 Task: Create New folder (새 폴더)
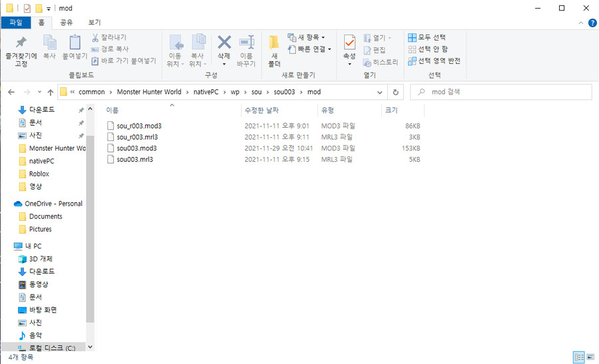tap(274, 51)
